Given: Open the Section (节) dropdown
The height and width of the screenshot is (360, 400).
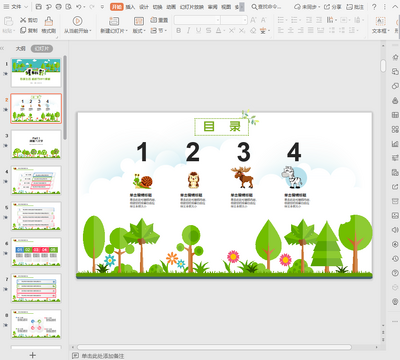Looking at the screenshot, I should (x=159, y=30).
